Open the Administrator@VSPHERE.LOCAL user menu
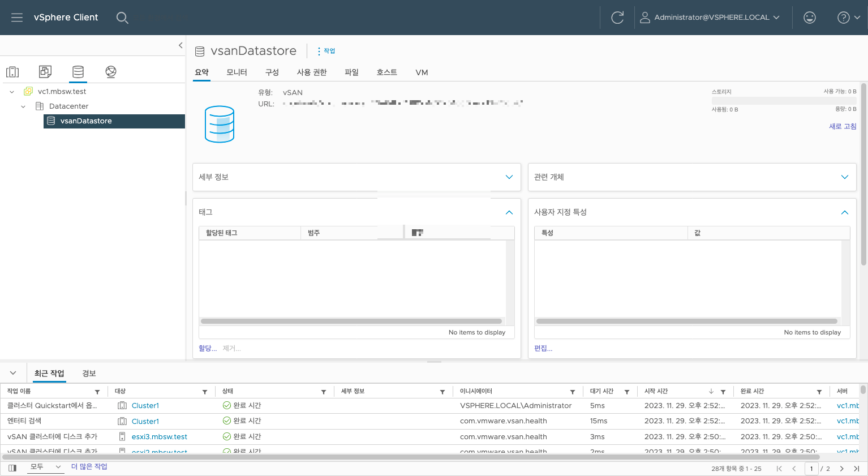This screenshot has height=476, width=868. [710, 18]
